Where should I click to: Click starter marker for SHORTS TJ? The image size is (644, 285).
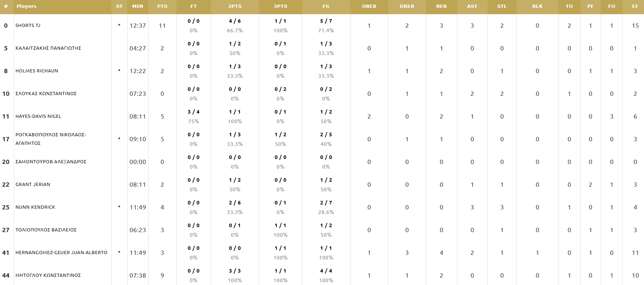coord(119,25)
